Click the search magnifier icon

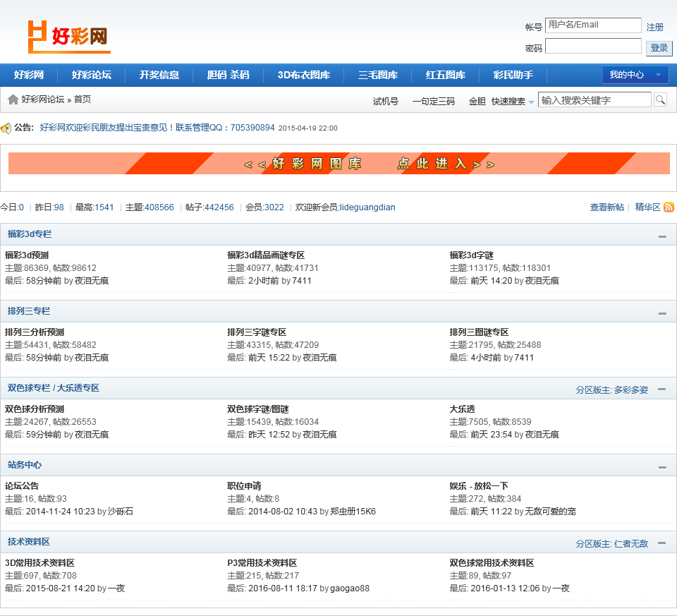pos(660,99)
